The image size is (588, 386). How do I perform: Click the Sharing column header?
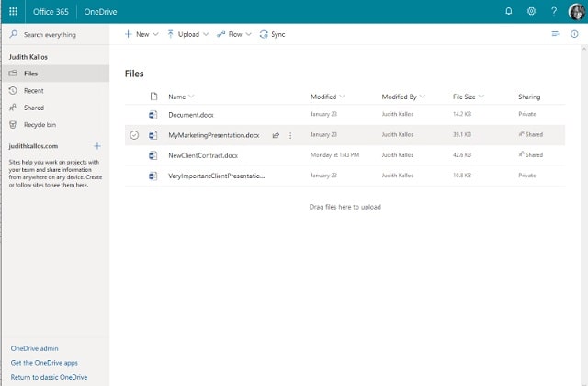(x=529, y=96)
